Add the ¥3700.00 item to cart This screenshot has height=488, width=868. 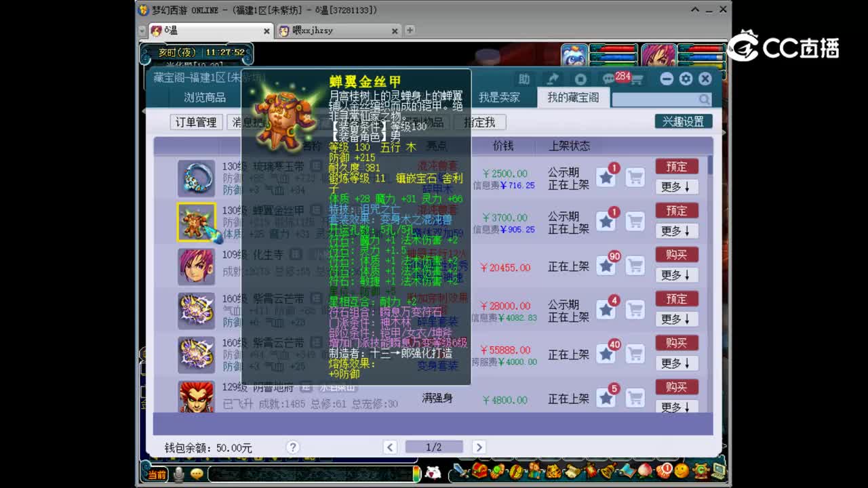635,222
